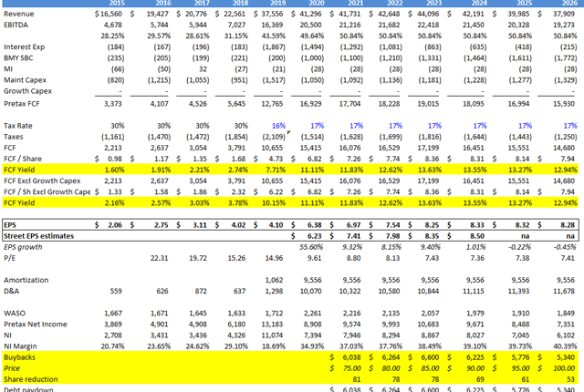Click Pretax FCF value 12,765
The image size is (584, 392).
point(272,104)
